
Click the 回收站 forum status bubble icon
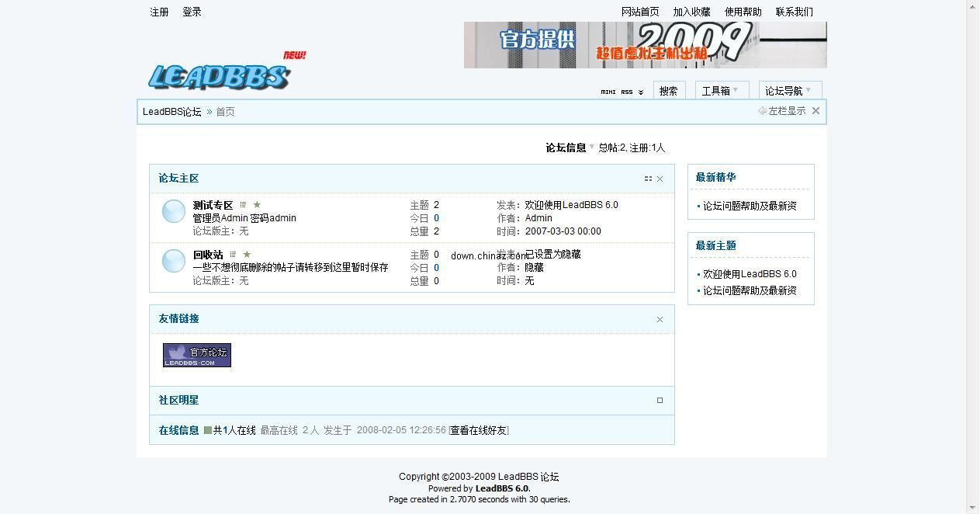coord(173,261)
